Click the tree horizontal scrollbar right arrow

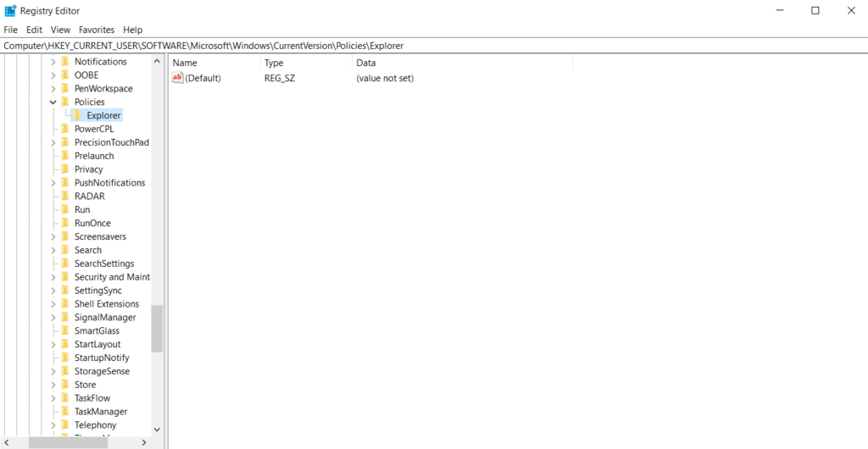(x=144, y=442)
